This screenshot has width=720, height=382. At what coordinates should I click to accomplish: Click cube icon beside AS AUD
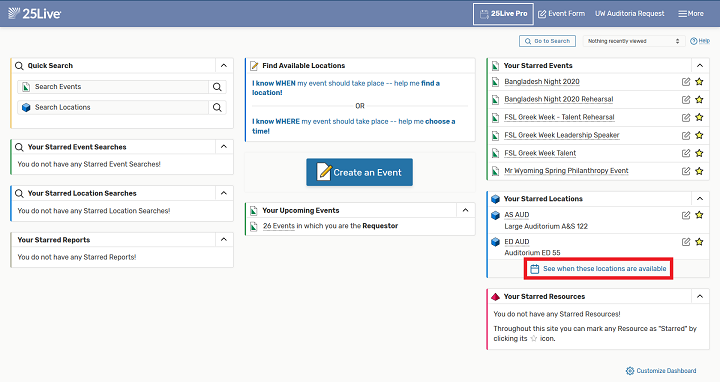(x=495, y=215)
